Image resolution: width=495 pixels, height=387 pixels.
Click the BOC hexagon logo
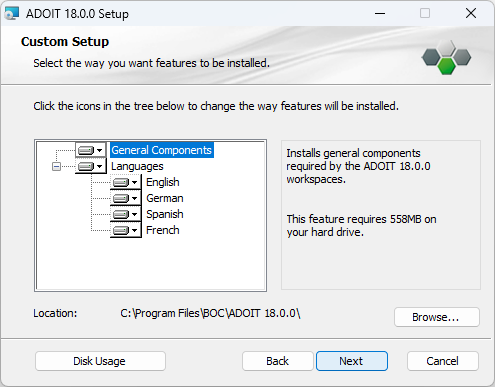(x=446, y=57)
